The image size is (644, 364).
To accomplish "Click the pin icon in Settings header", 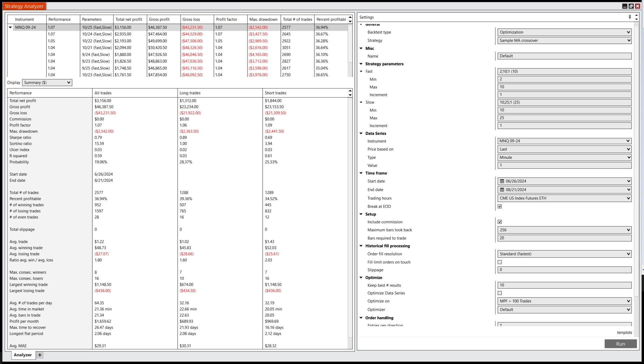I will point(630,17).
